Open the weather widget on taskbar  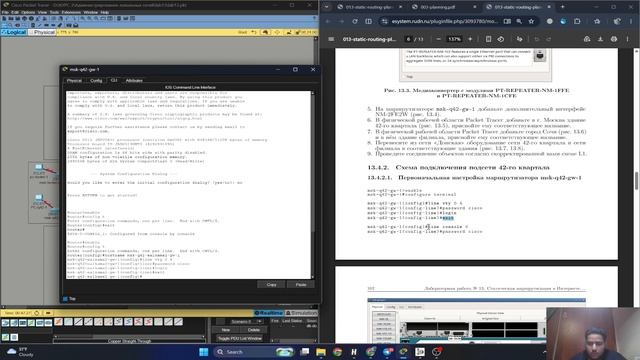coord(20,352)
